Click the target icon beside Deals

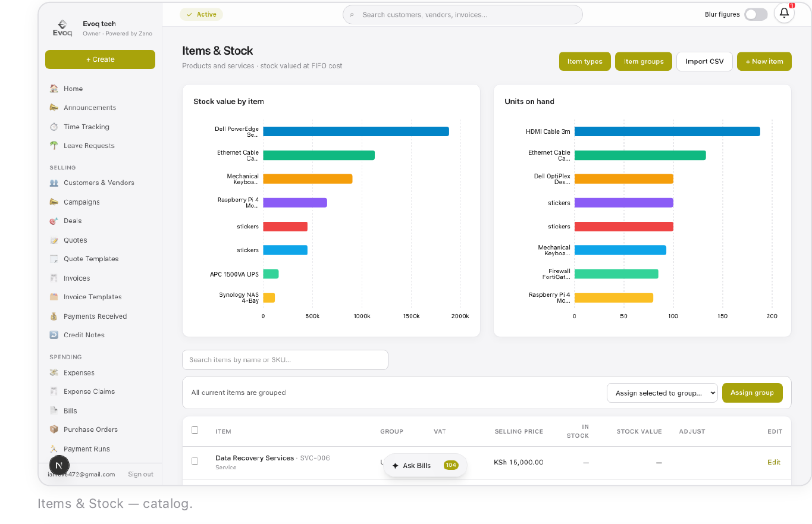click(x=54, y=221)
